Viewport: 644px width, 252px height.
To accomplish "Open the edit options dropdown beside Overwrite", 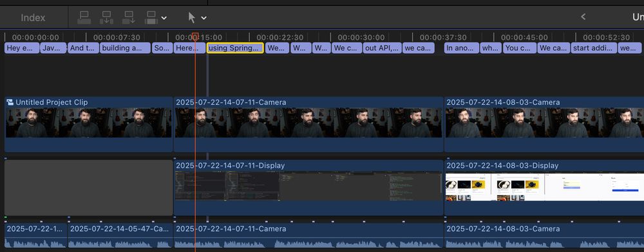I will 164,18.
